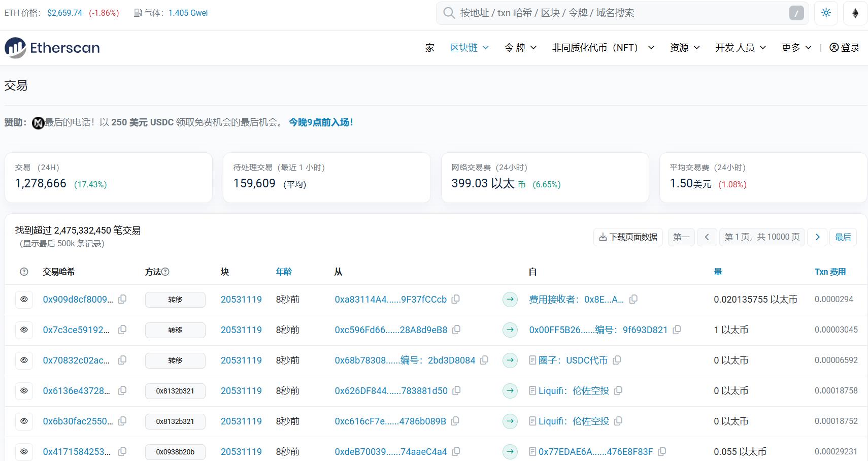
Task: Copy the USDC token contract address
Action: (x=617, y=360)
